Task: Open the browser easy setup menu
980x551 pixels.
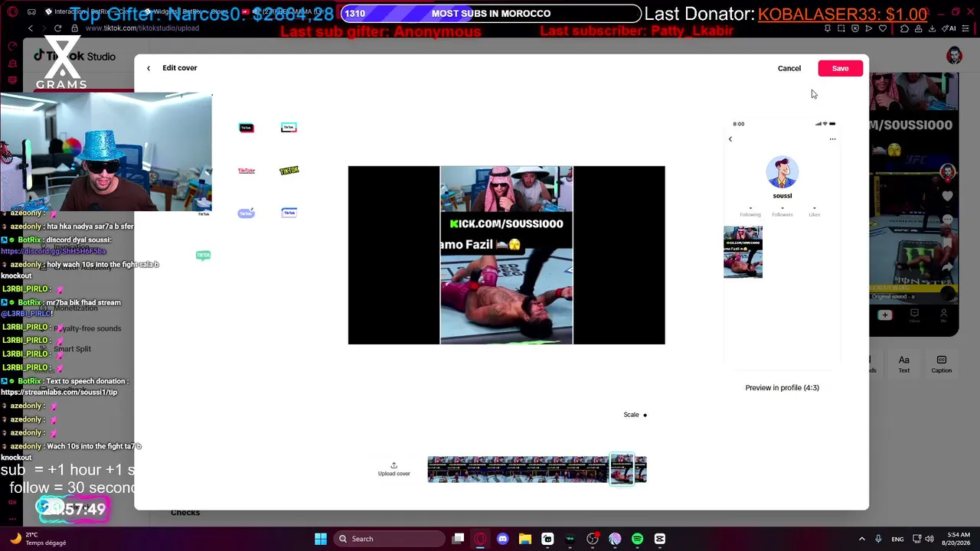Action: point(966,28)
